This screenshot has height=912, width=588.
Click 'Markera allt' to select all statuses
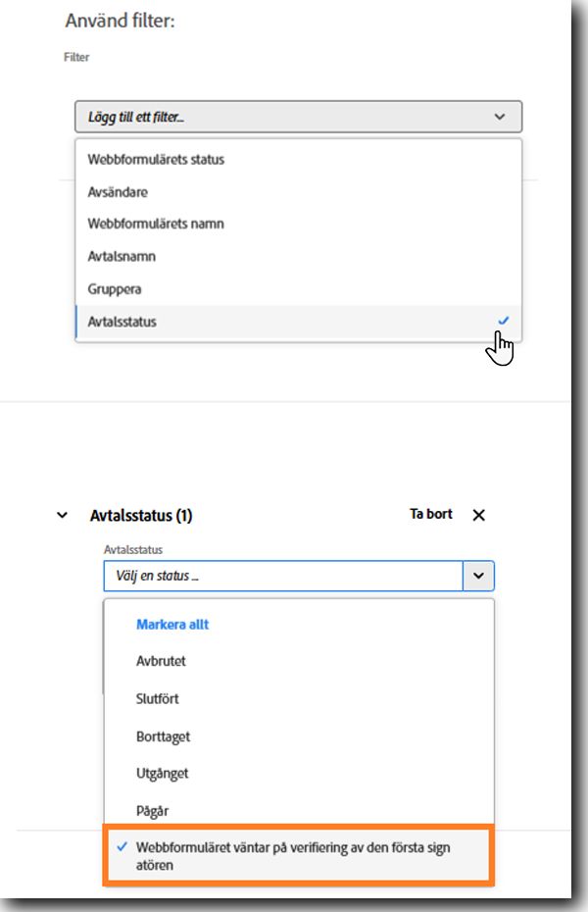click(172, 624)
